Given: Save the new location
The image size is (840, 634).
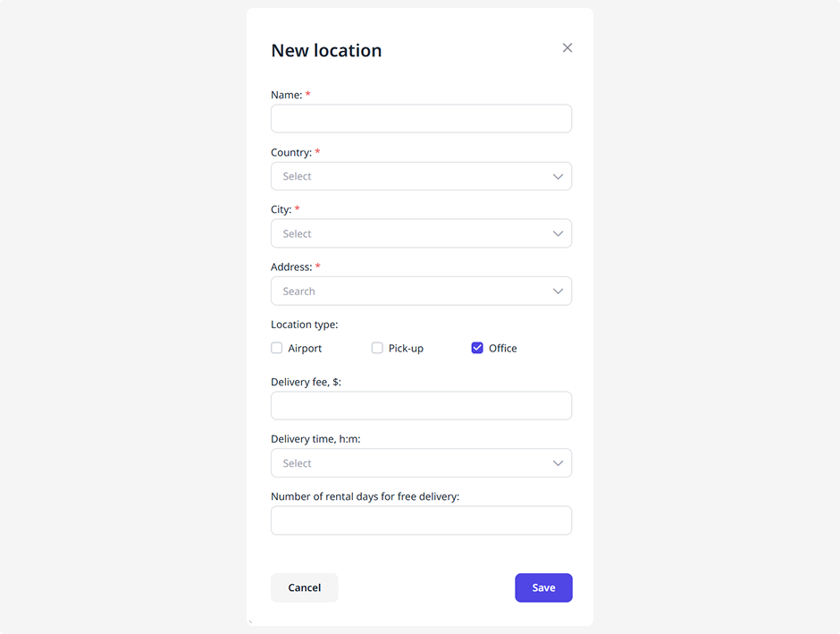Looking at the screenshot, I should (543, 588).
